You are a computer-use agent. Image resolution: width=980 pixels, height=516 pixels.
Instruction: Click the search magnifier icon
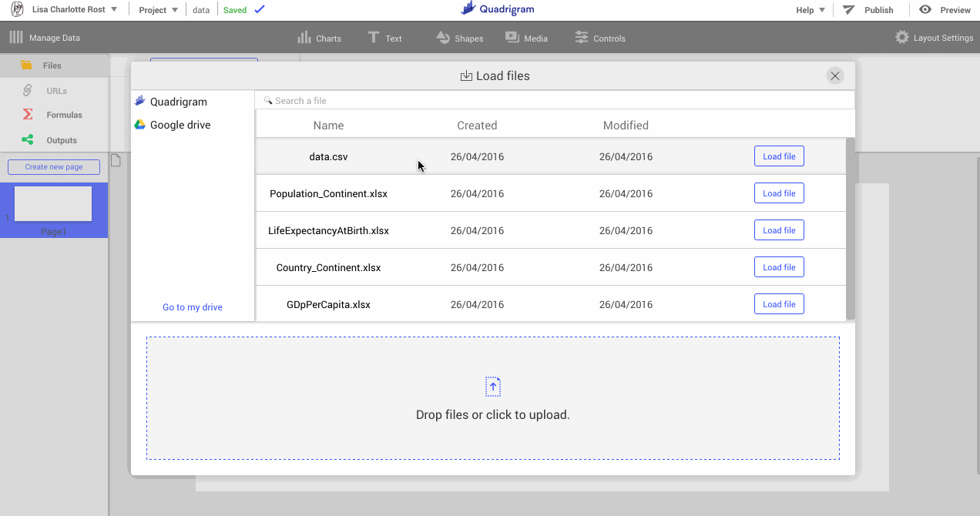[x=267, y=100]
